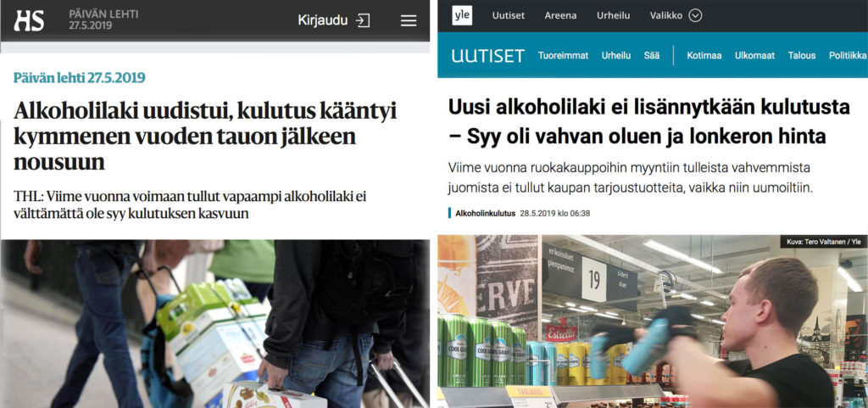Open HS headline about Alkoholilaki uudistui
The image size is (868, 408).
click(x=205, y=137)
